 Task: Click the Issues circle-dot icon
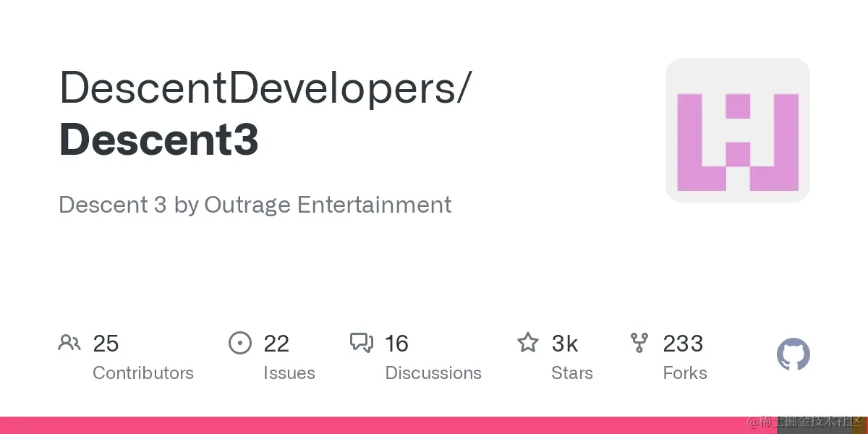240,343
